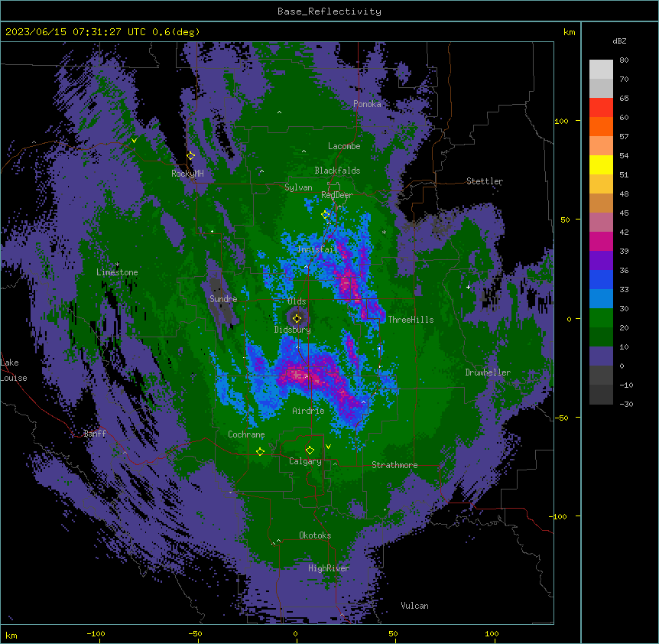Click the Airdrie city label
Screen dimensions: 659x644
309,411
